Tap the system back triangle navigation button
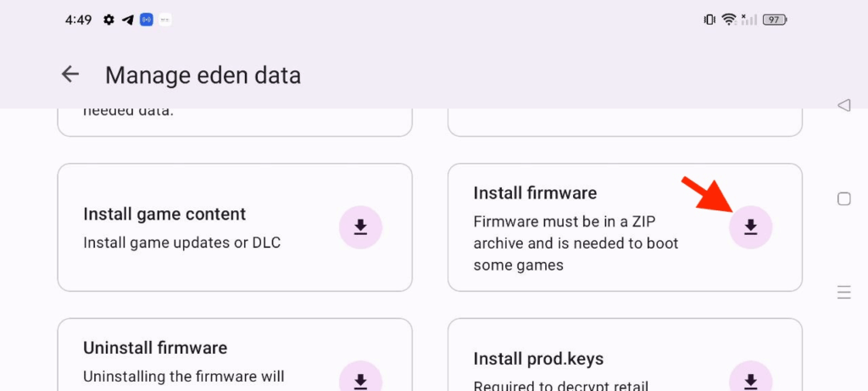This screenshot has width=868, height=391. pyautogui.click(x=843, y=105)
